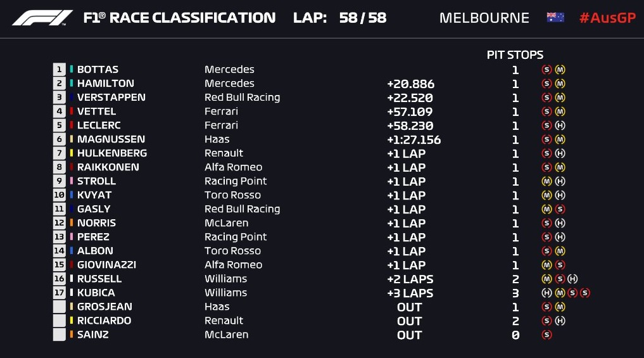Open the #AusGP hashtag link
The width and height of the screenshot is (644, 358).
(x=607, y=18)
